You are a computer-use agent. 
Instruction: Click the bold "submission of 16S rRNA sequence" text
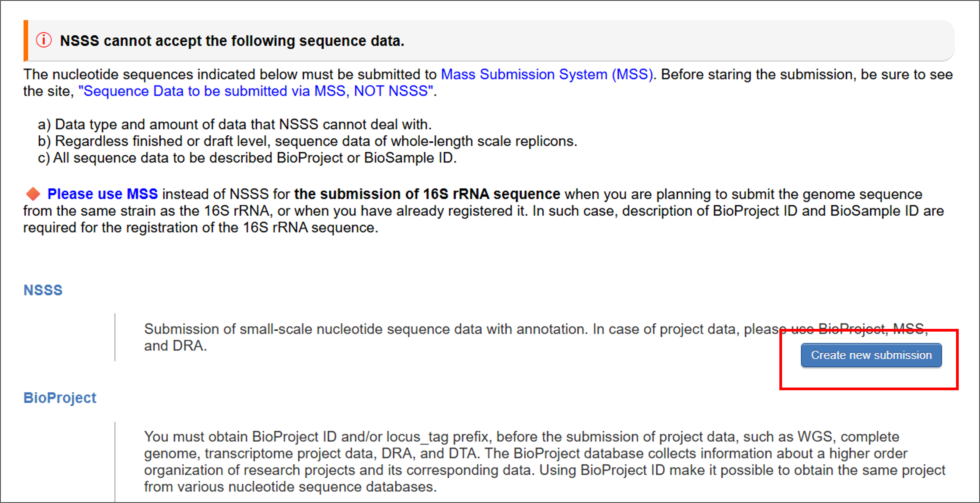click(427, 194)
